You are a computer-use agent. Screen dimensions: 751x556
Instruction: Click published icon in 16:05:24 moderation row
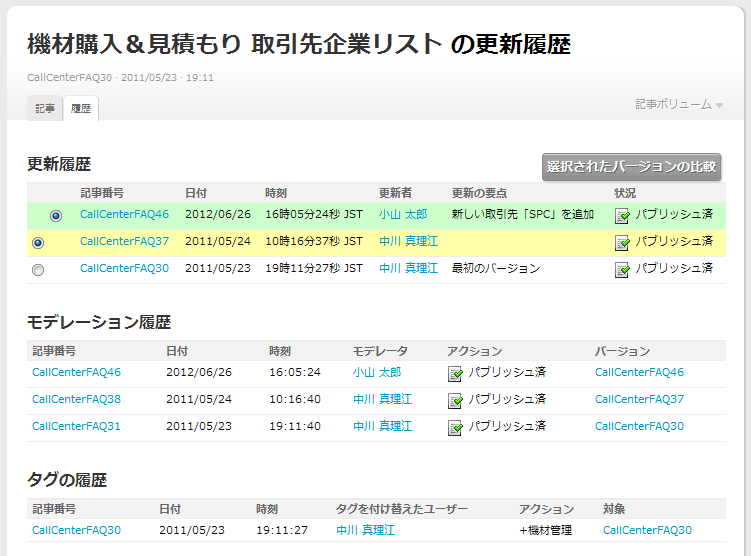coord(455,374)
